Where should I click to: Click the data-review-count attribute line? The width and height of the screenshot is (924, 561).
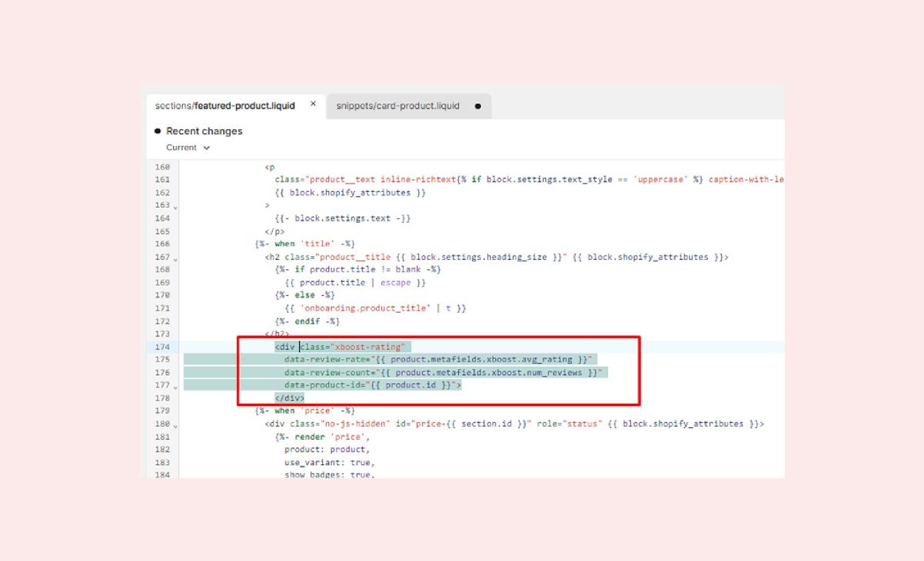pos(442,372)
